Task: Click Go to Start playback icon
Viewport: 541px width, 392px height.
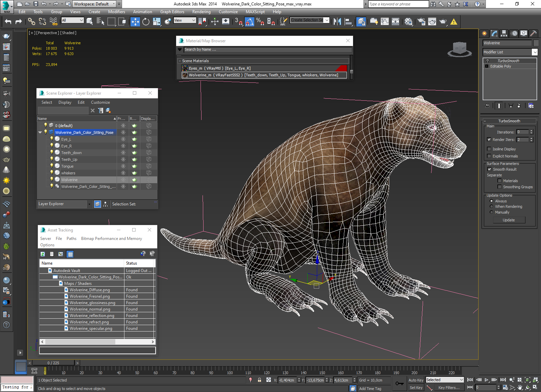Action: (470, 380)
